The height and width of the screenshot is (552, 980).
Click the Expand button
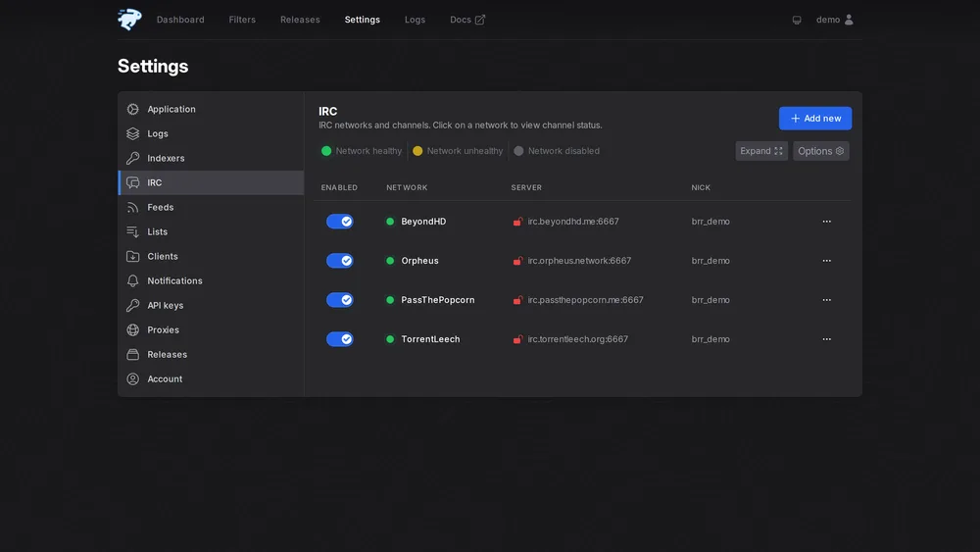pos(761,151)
